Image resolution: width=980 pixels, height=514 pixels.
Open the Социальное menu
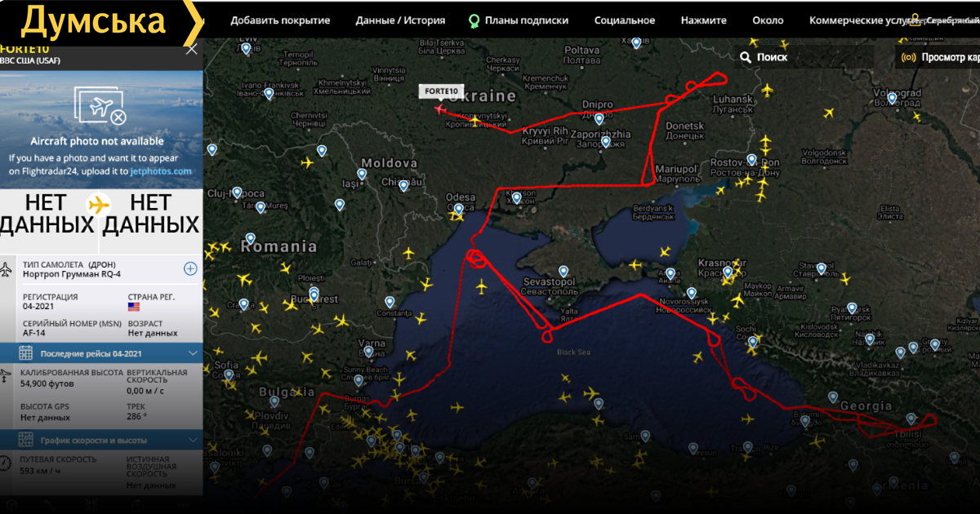[x=624, y=20]
